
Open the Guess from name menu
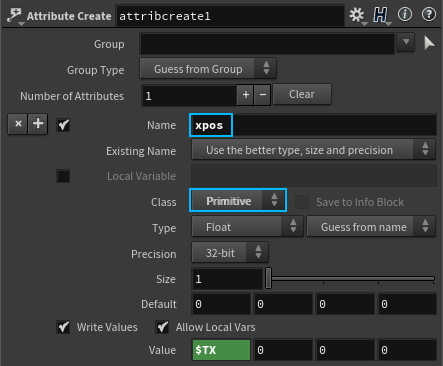pos(371,227)
